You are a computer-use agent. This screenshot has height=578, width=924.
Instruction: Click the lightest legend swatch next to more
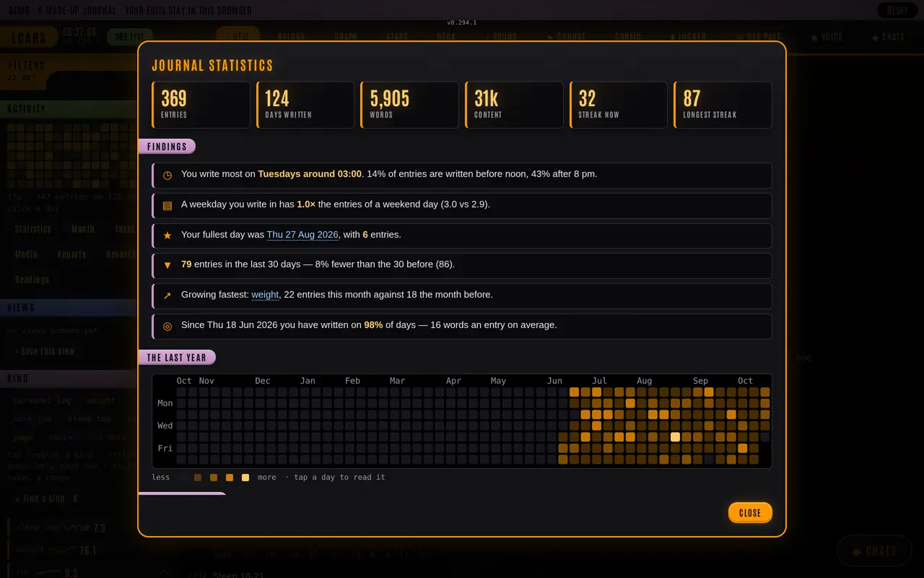245,478
